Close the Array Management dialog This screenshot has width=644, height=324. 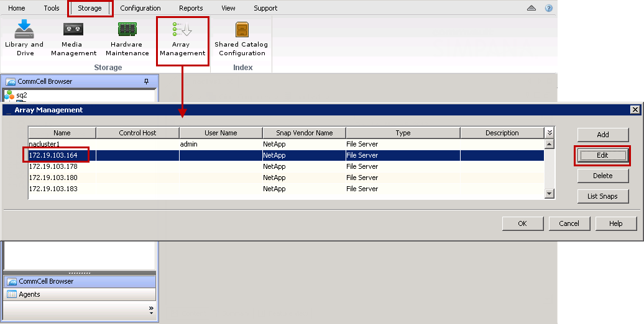pyautogui.click(x=635, y=110)
